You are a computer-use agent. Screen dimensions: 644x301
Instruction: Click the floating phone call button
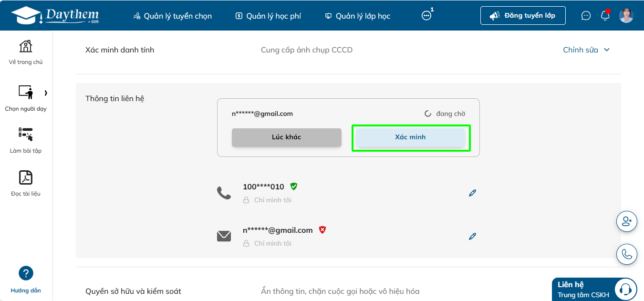[x=627, y=254]
